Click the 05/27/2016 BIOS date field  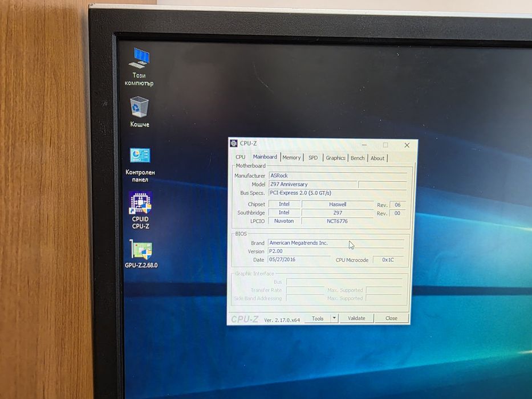coord(299,259)
